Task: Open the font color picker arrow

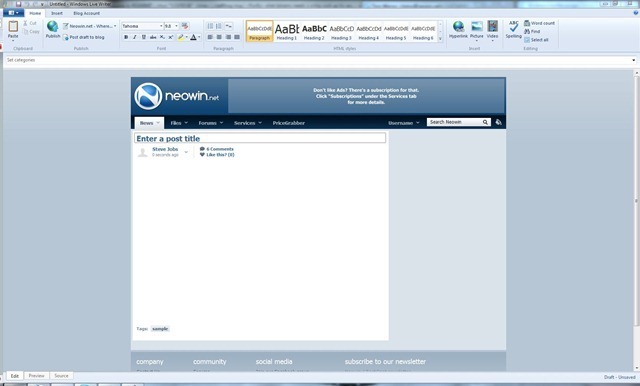Action: 199,37
